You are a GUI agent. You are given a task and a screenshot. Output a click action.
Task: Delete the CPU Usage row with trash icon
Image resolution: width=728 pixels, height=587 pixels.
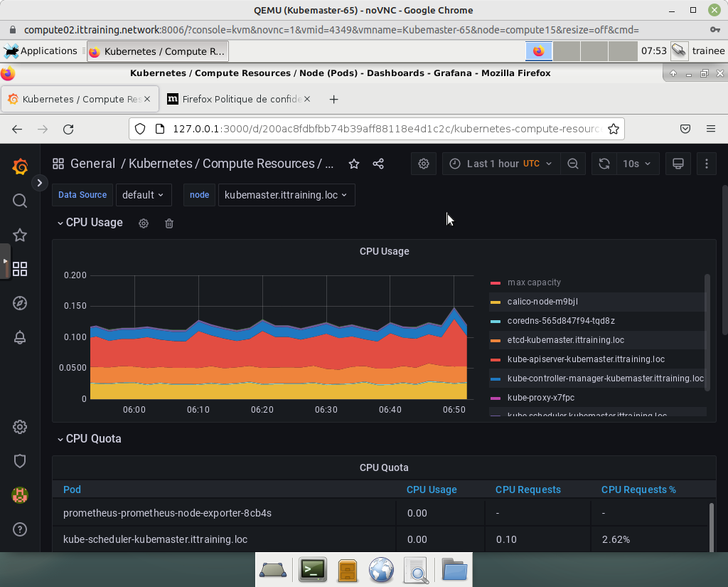point(169,223)
